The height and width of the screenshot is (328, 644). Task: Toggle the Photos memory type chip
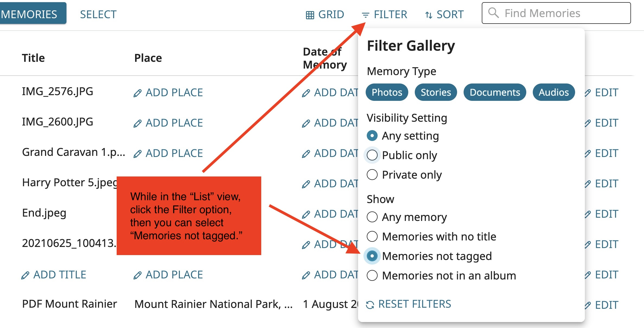[387, 92]
